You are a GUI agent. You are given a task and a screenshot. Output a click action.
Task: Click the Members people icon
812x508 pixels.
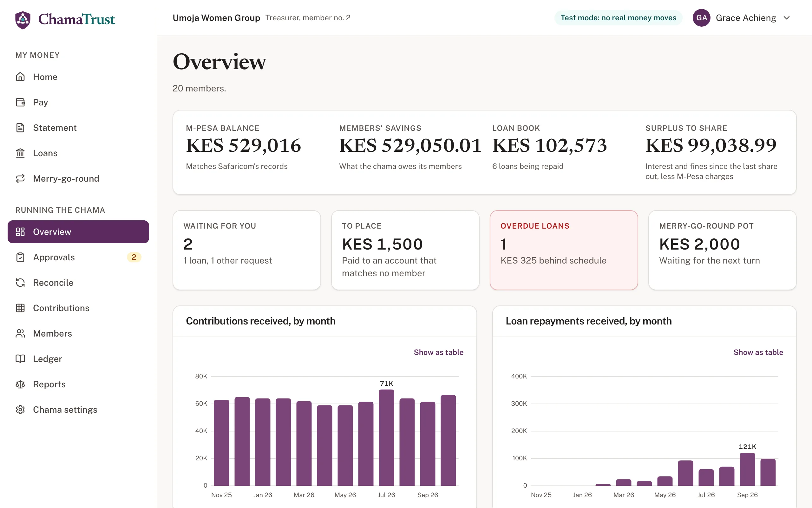tap(21, 333)
